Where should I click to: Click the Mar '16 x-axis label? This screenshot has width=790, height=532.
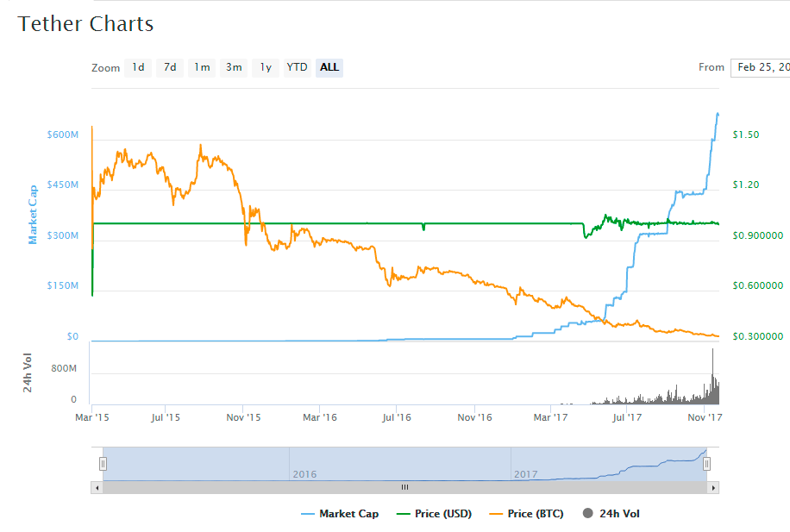click(320, 417)
